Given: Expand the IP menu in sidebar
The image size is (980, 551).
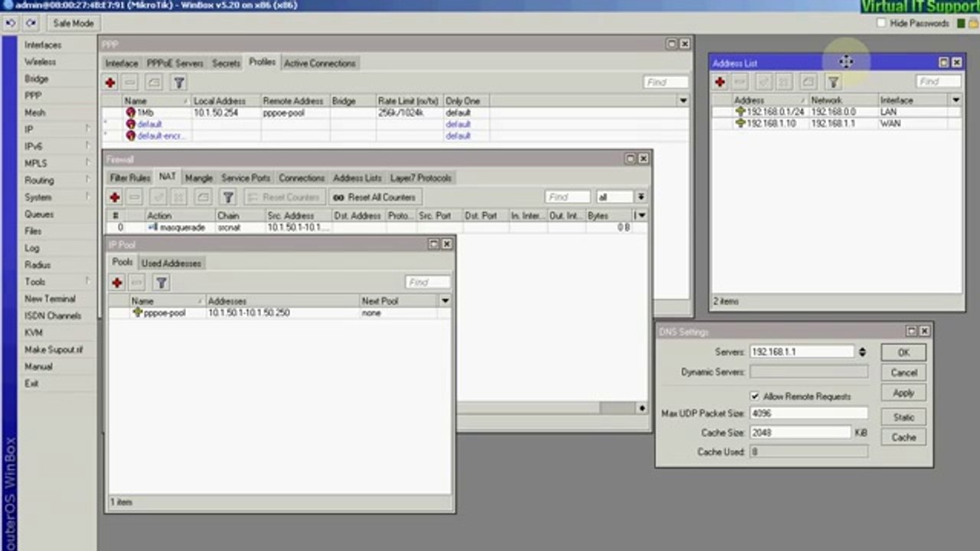Looking at the screenshot, I should pyautogui.click(x=57, y=129).
